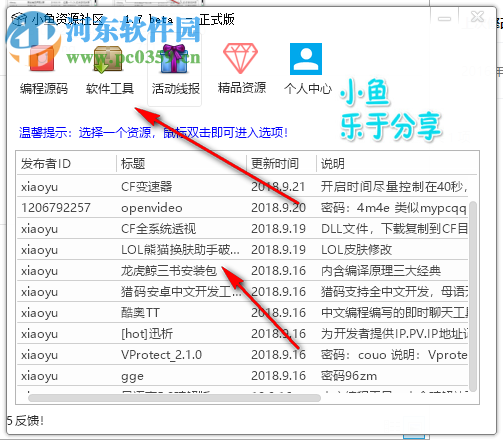
Task: Click description starting 密码: couo
Action: click(394, 355)
